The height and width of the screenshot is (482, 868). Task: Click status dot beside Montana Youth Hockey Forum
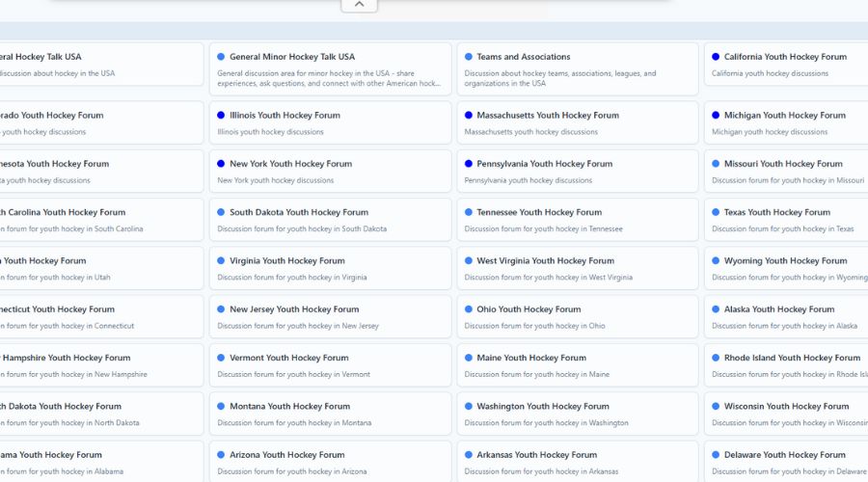tap(221, 406)
